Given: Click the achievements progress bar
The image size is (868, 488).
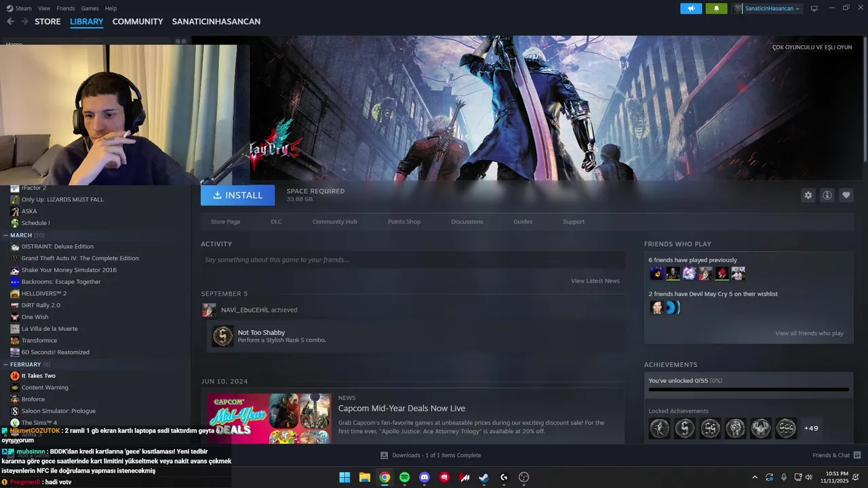Looking at the screenshot, I should [749, 390].
